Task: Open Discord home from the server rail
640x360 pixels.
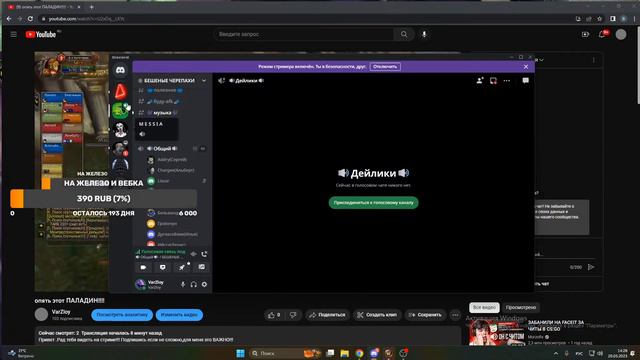Action: tap(120, 70)
